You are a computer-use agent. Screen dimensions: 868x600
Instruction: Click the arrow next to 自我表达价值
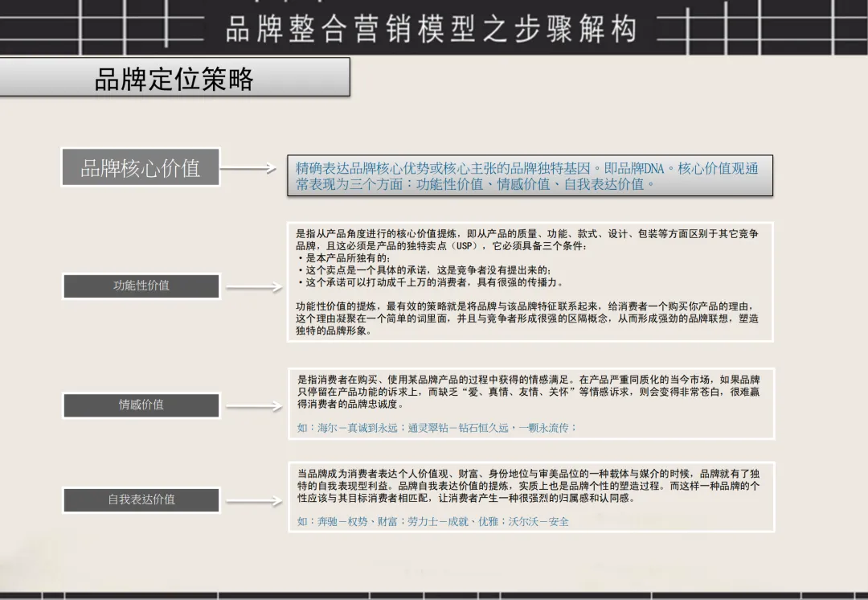253,499
